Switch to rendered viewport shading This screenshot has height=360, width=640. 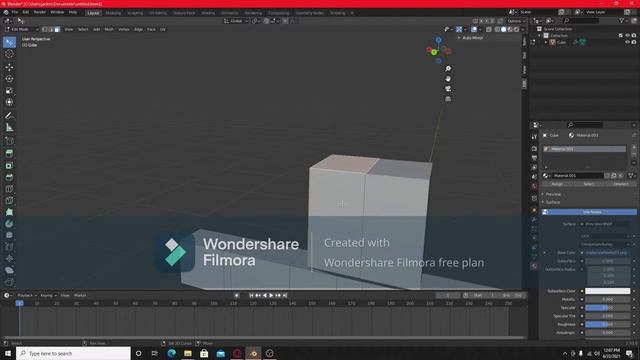pos(517,29)
